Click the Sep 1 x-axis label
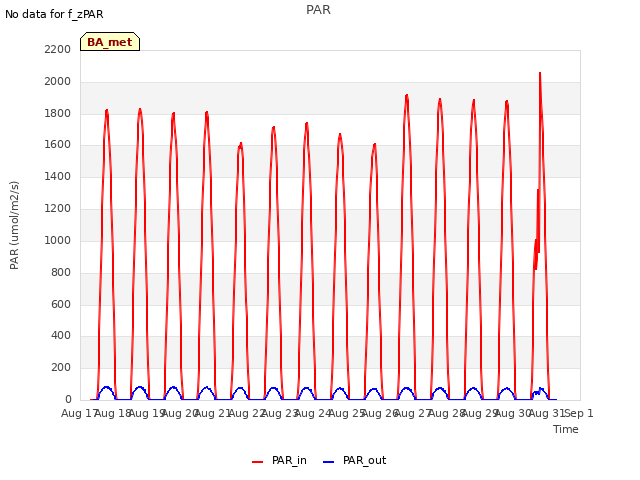This screenshot has width=640, height=480. click(579, 413)
